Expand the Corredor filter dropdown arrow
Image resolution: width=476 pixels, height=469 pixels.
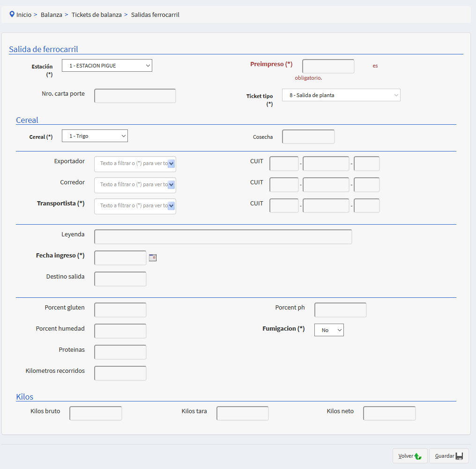pos(171,185)
